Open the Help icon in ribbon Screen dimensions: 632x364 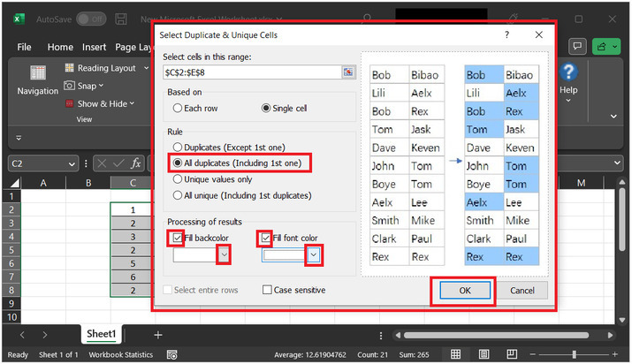tap(569, 73)
